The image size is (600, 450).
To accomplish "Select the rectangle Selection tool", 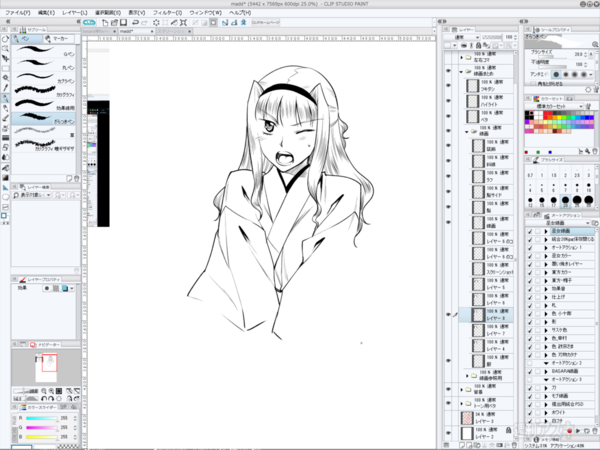I will click(x=5, y=68).
